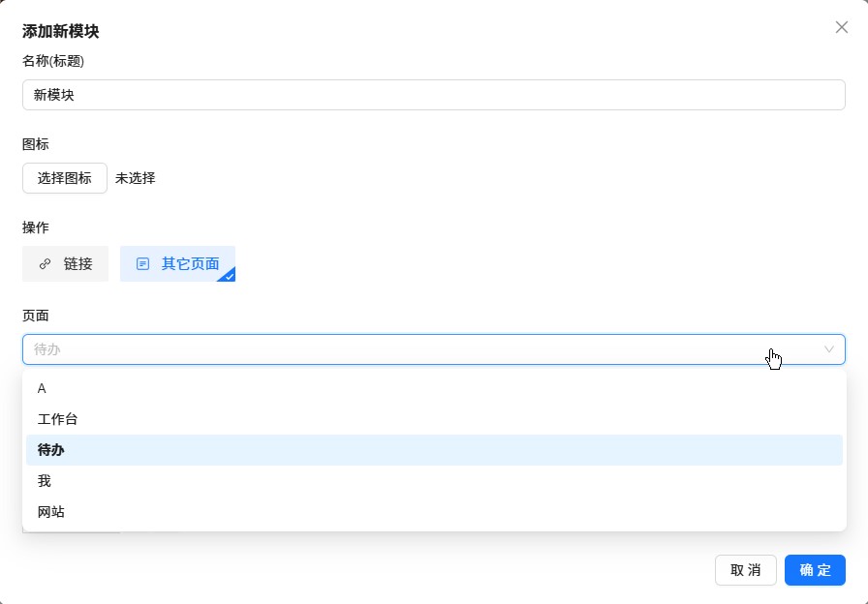Viewport: 868px width, 604px height.
Task: Select 我 from the page options
Action: pos(44,481)
